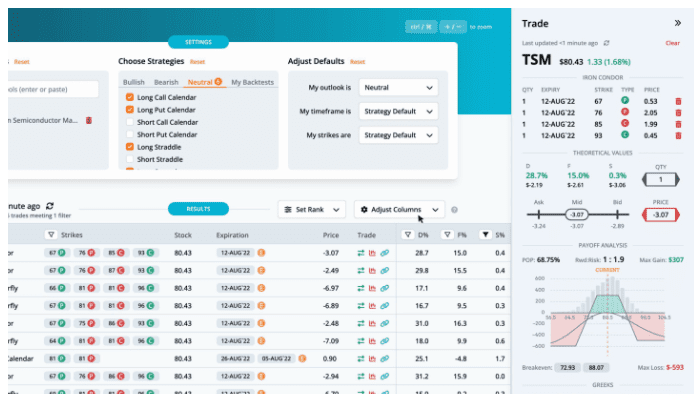Collapse the Trade panel with double chevron
Screen dimensions: 698x416
click(x=678, y=22)
